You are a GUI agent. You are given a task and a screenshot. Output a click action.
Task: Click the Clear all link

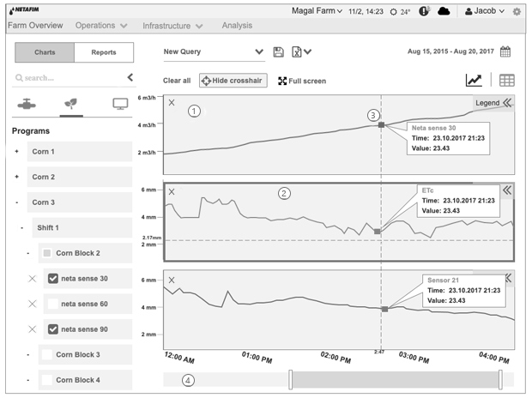(x=177, y=81)
